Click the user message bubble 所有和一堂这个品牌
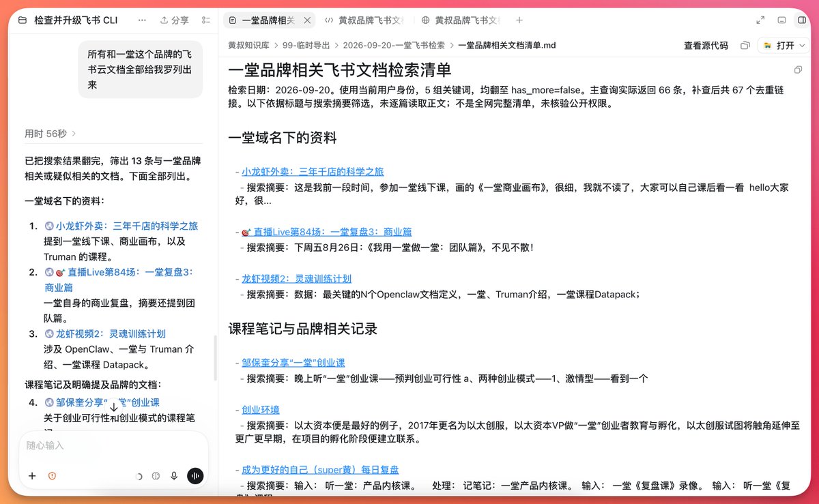The width and height of the screenshot is (819, 504). click(x=140, y=69)
